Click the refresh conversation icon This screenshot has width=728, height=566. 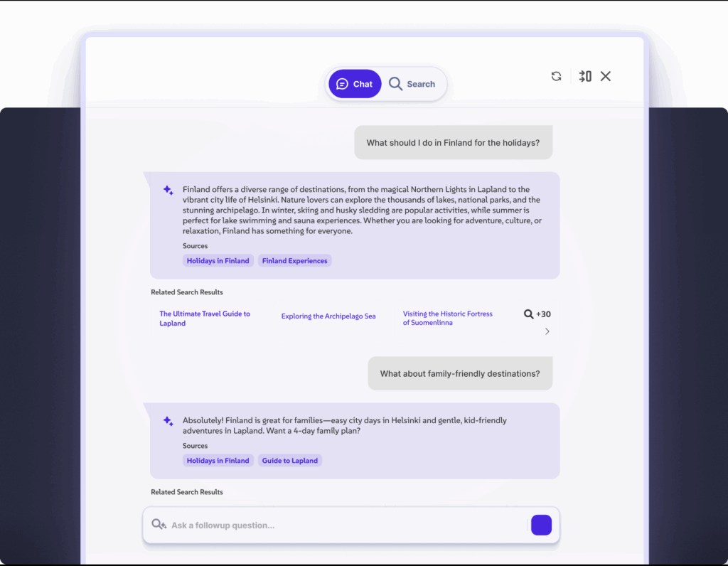pyautogui.click(x=556, y=76)
